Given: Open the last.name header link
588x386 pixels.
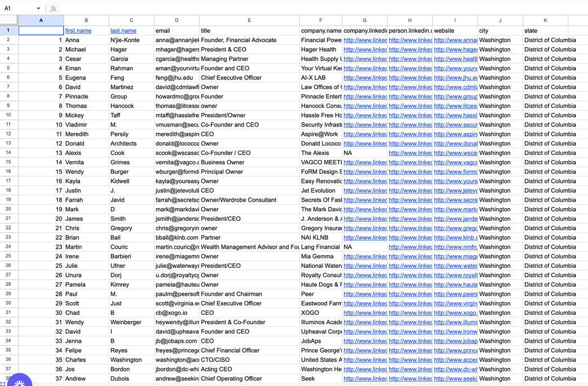Looking at the screenshot, I should coord(123,30).
